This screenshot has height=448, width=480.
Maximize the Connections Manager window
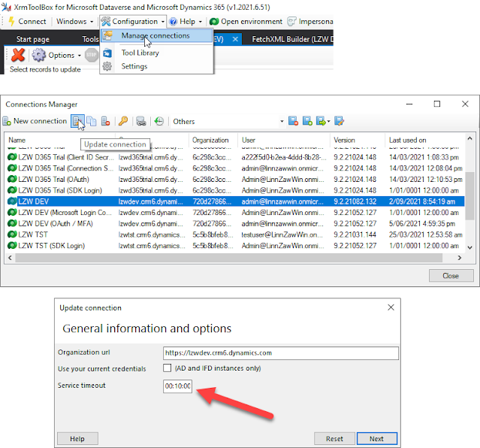437,104
